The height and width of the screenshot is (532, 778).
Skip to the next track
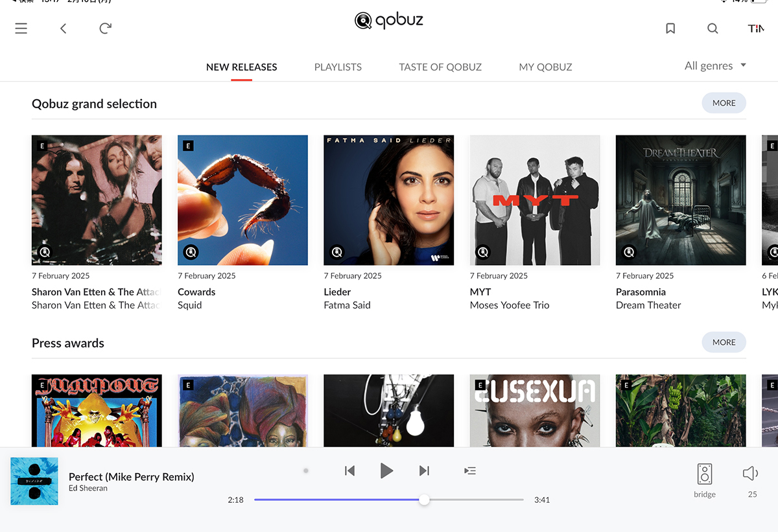pos(424,470)
